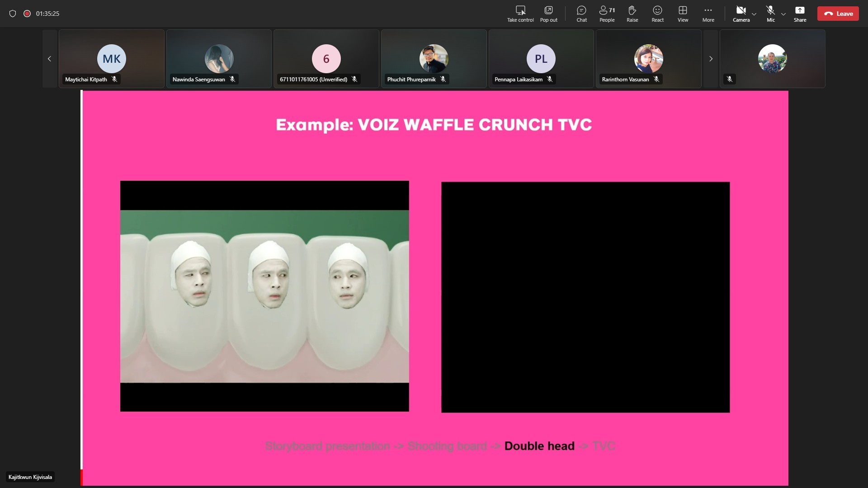This screenshot has width=868, height=488.
Task: Leave the meeting
Action: [838, 14]
